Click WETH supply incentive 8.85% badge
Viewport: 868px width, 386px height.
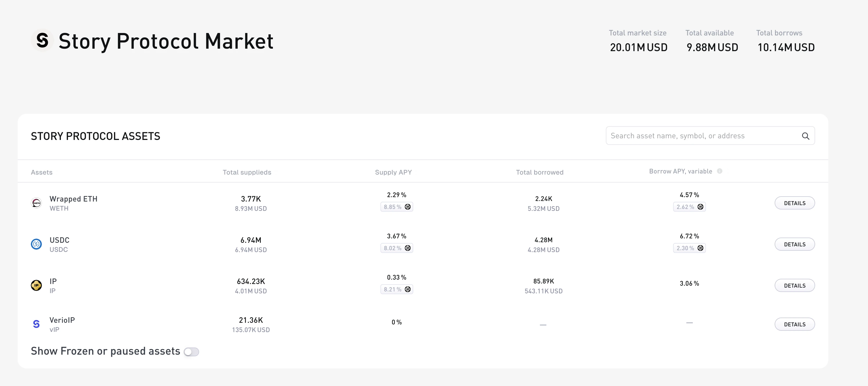(397, 207)
